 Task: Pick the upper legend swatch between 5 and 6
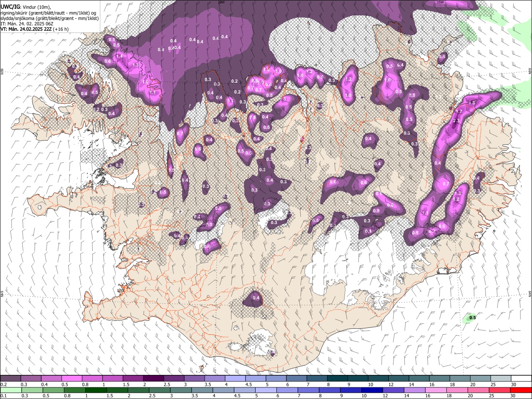pyautogui.click(x=276, y=379)
